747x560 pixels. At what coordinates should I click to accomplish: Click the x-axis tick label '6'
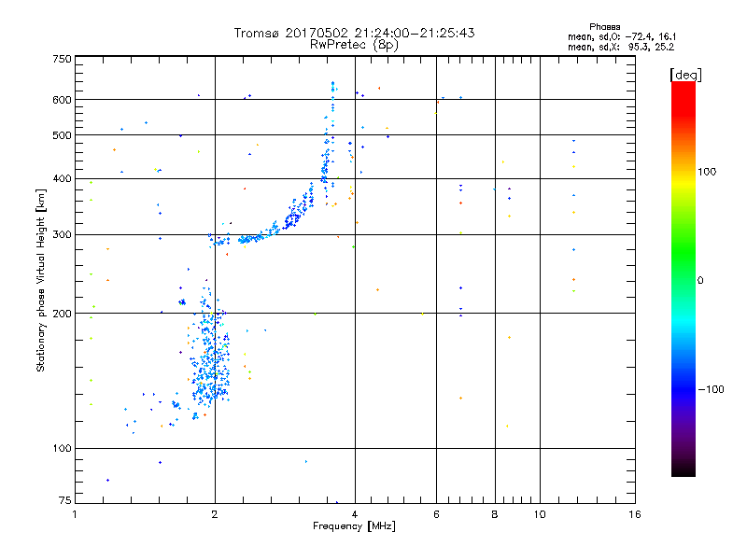point(436,514)
